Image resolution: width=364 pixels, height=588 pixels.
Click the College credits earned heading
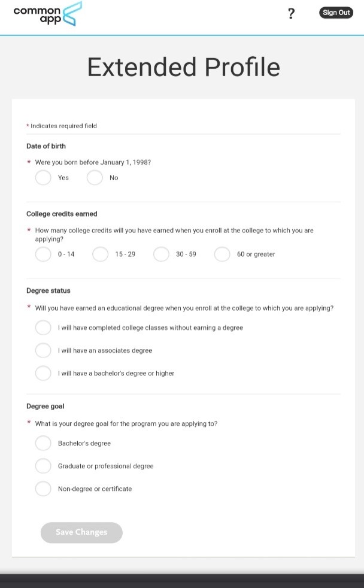click(62, 214)
